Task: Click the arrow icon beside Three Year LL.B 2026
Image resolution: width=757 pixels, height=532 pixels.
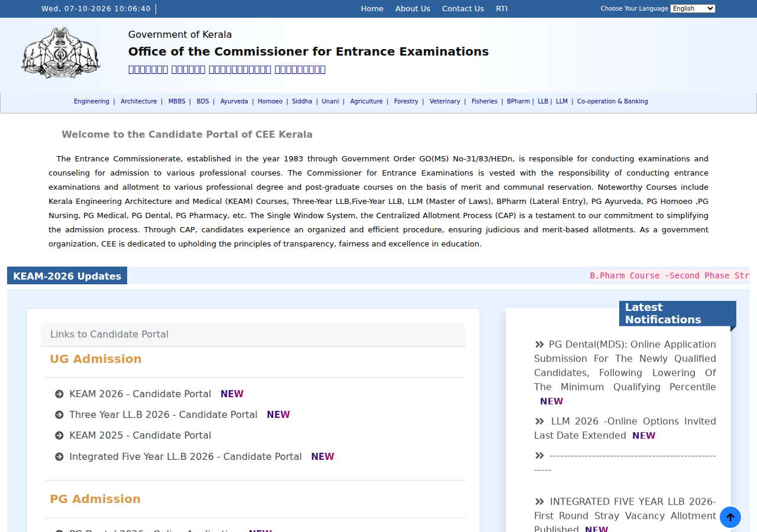Action: 59,415
